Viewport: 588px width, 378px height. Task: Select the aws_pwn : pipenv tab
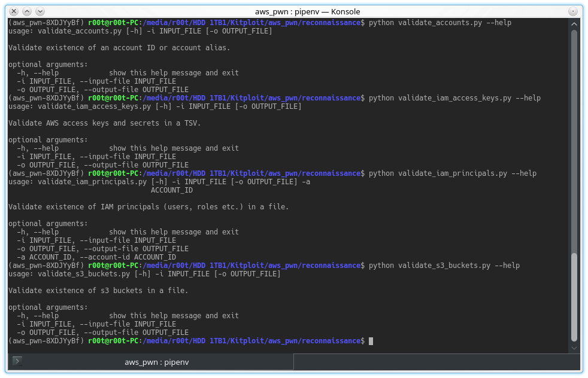click(157, 361)
